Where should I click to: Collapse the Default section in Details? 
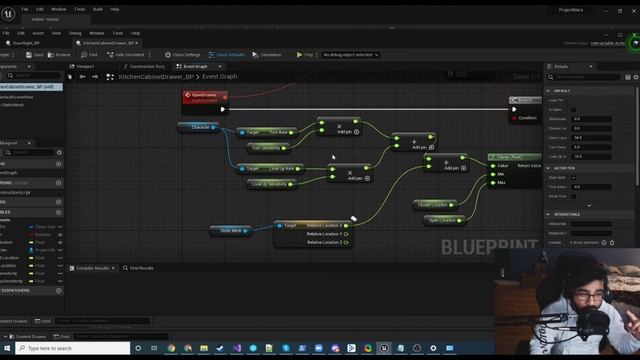[x=548, y=91]
